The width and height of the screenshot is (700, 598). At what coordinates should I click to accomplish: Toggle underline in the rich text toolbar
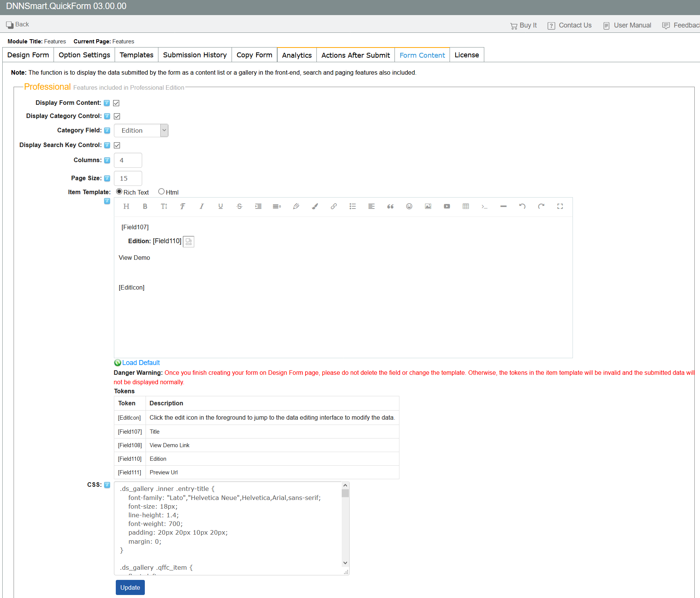click(220, 206)
